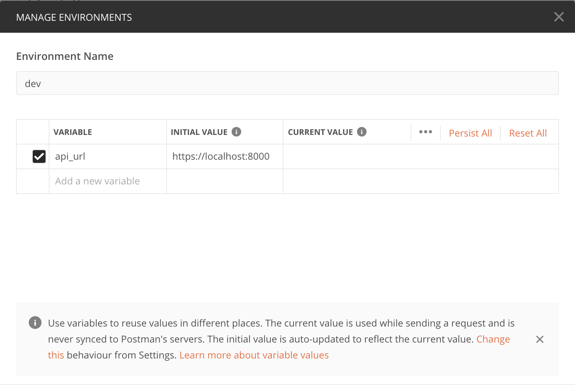The image size is (575, 392).
Task: Click the info icon beside Current Value
Action: pyautogui.click(x=362, y=132)
